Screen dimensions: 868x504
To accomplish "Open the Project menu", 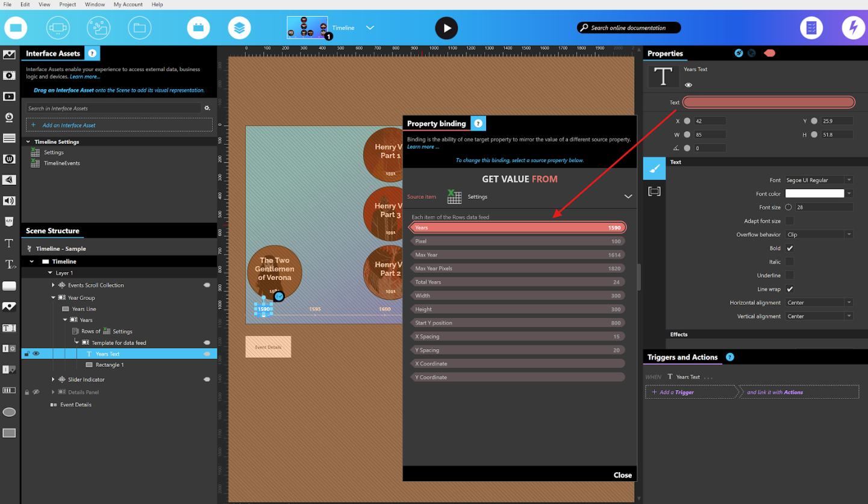I will click(x=67, y=4).
